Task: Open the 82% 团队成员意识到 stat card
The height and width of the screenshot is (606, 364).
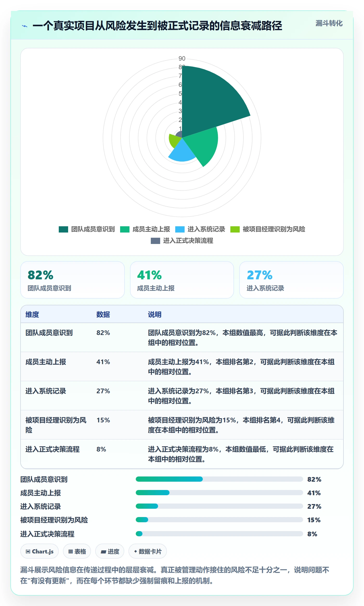Action: [x=73, y=280]
